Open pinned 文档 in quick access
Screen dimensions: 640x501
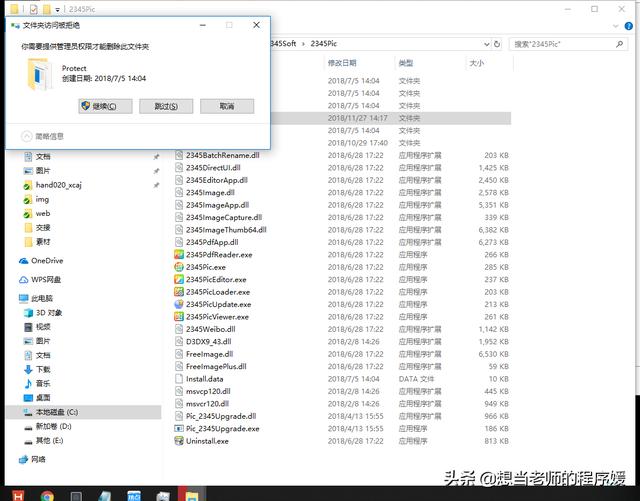[43, 157]
